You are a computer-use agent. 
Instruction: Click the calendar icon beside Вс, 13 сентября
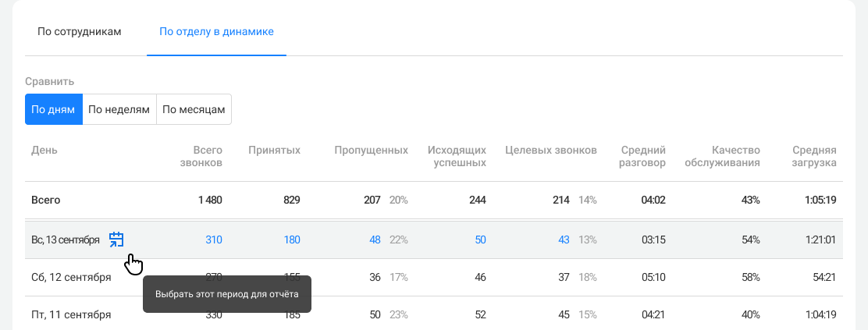(x=116, y=240)
